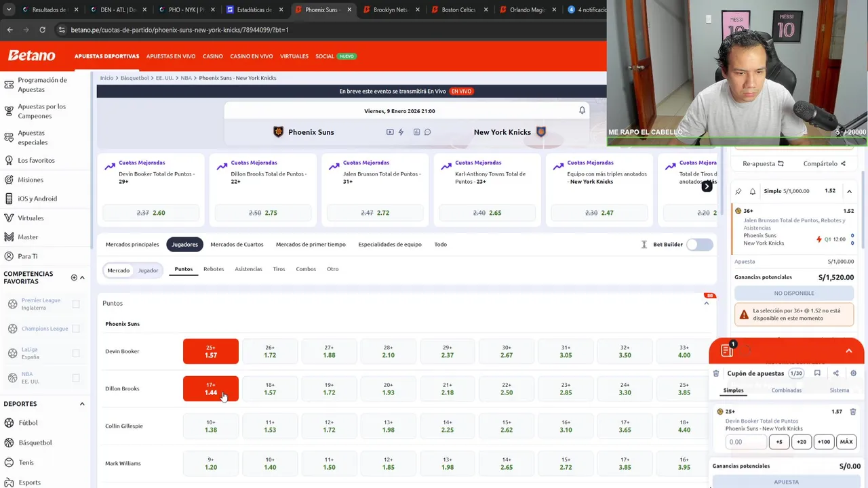Click the bookmark icon in Cupón de apuestas
868x488 pixels.
[817, 373]
